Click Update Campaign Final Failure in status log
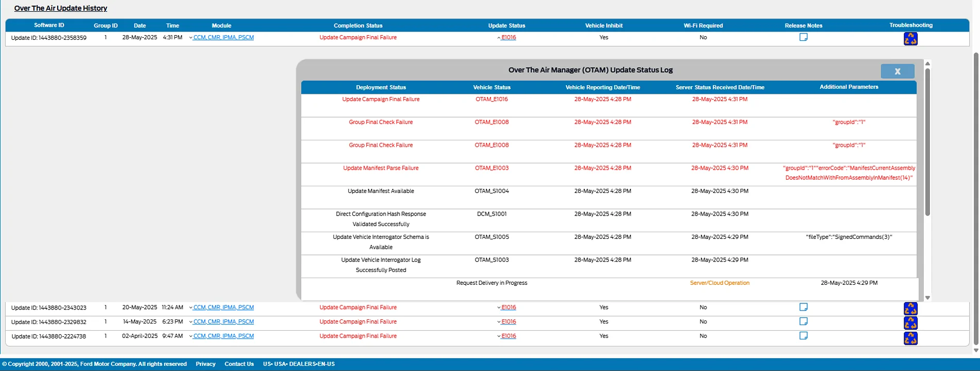This screenshot has height=371, width=980. coord(381,99)
